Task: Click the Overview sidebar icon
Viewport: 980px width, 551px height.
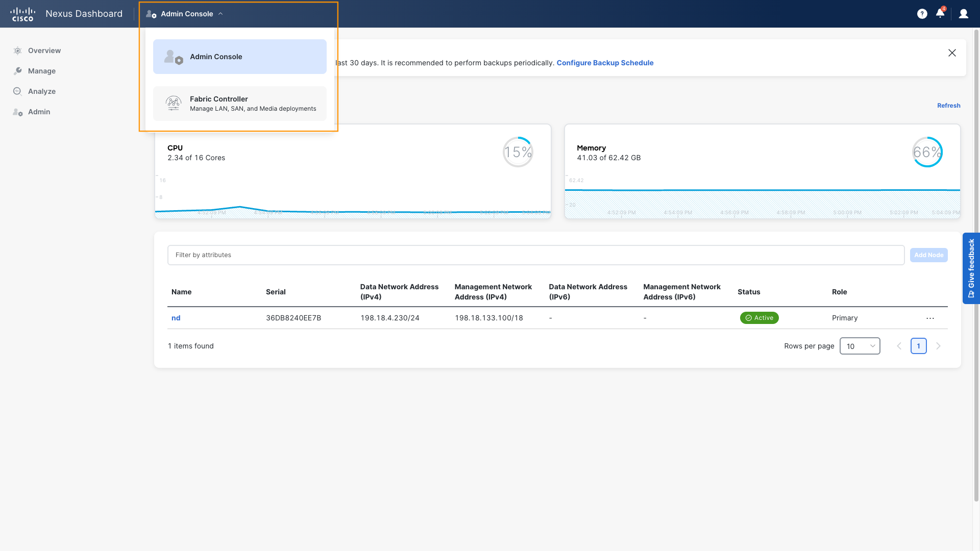Action: tap(17, 51)
